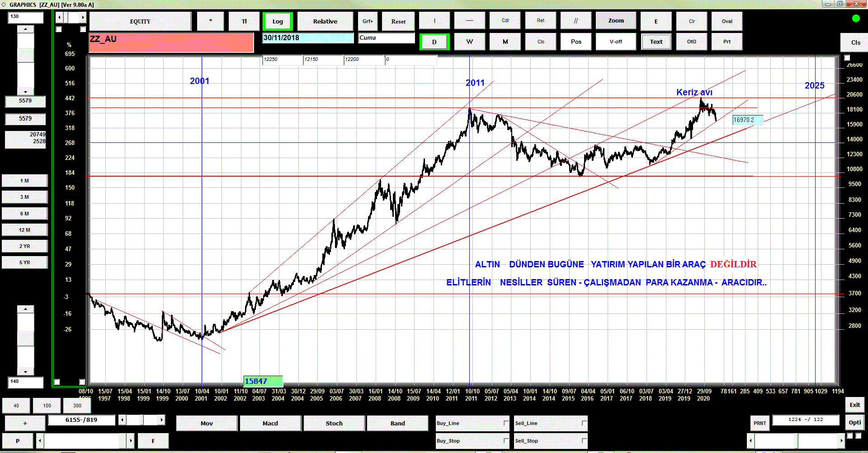Select the horizontal line drawing tool button
Viewport: 868px width, 453px height.
click(x=470, y=21)
